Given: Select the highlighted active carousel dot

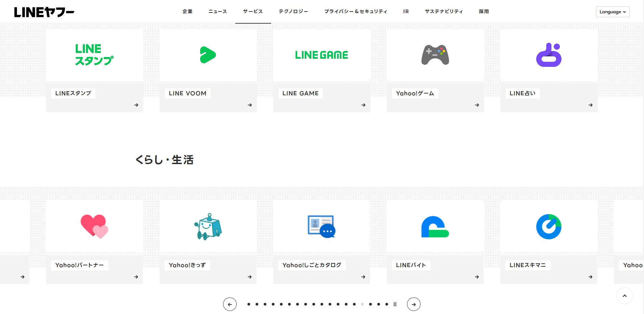Looking at the screenshot, I should coord(362,304).
